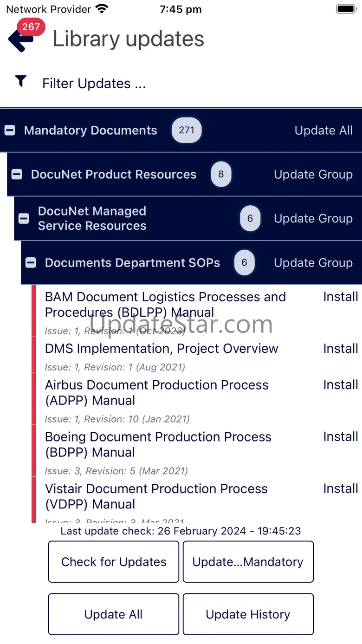Install Vistair Document Production Process manual
Viewport: 362px width, 644px height.
(x=341, y=488)
